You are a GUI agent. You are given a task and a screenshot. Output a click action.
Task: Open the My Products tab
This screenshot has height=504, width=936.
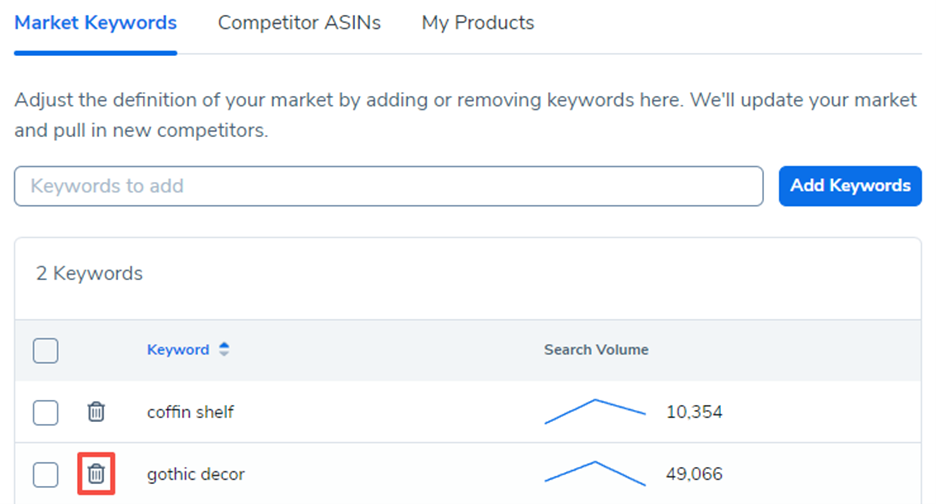click(477, 22)
